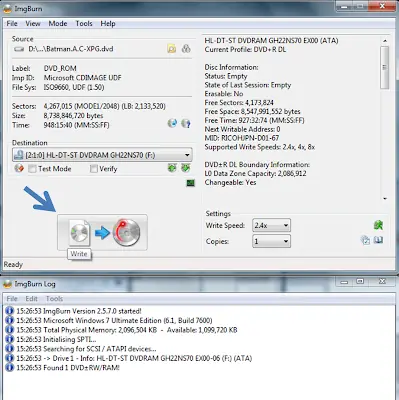The height and width of the screenshot is (400, 399).
Task: Click the info icon of the 'ImgBurn Version 2.5.7.0 started' log line
Action: 10,311
